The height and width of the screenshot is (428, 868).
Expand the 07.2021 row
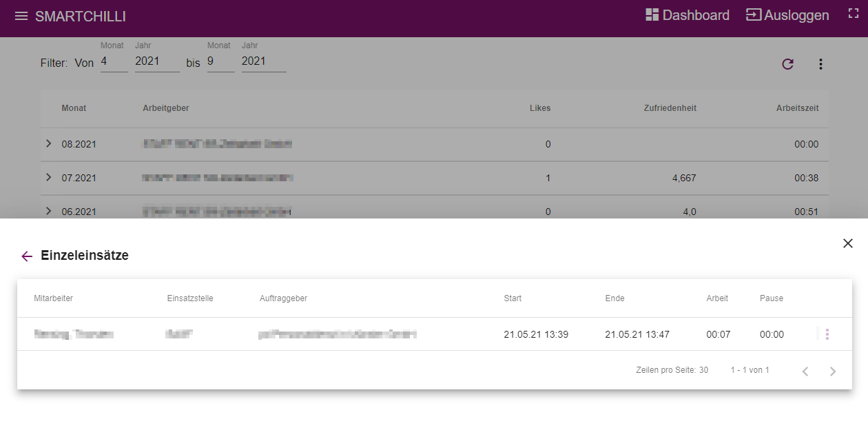click(48, 177)
